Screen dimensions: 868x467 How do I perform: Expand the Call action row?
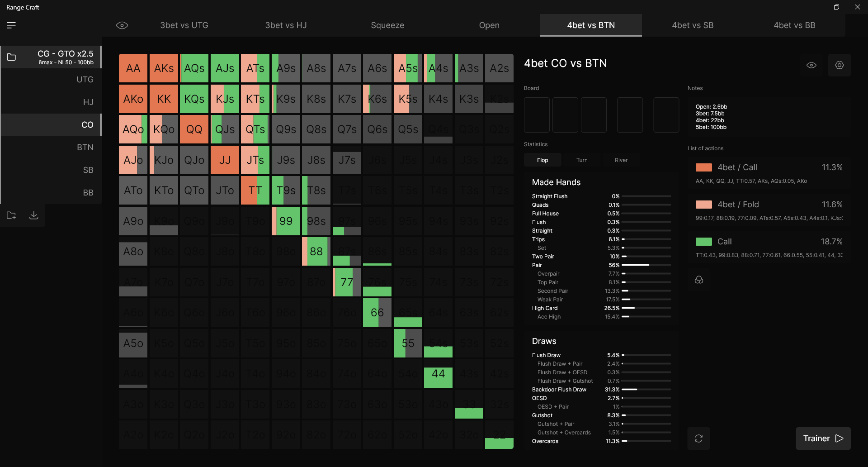pos(769,242)
